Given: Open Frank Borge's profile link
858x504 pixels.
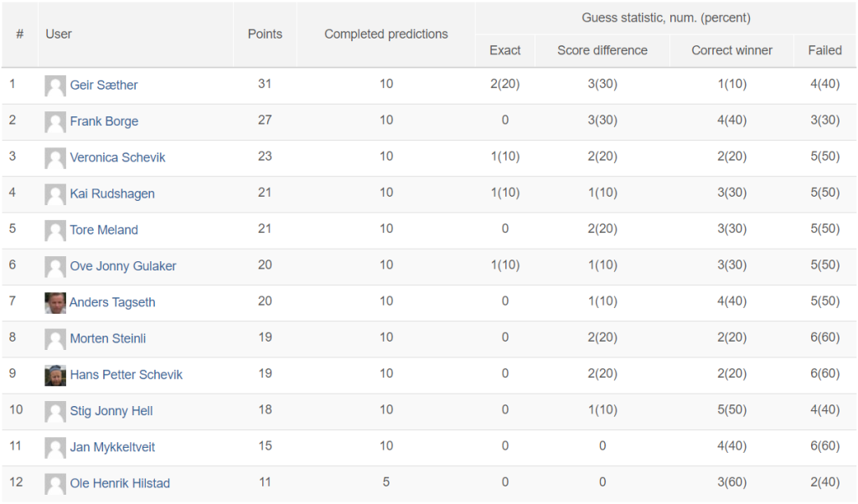Looking at the screenshot, I should pos(104,121).
